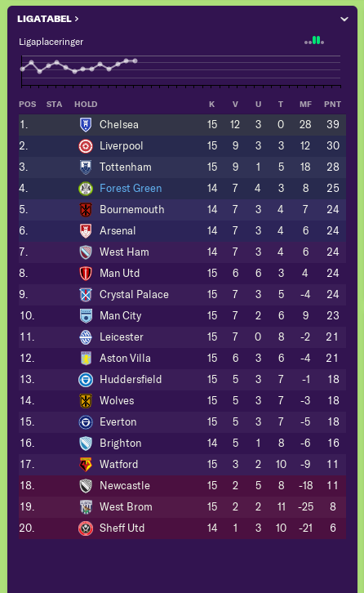Click the last point on the Ligaplaceringer graph
The width and height of the screenshot is (364, 593).
[x=135, y=60]
